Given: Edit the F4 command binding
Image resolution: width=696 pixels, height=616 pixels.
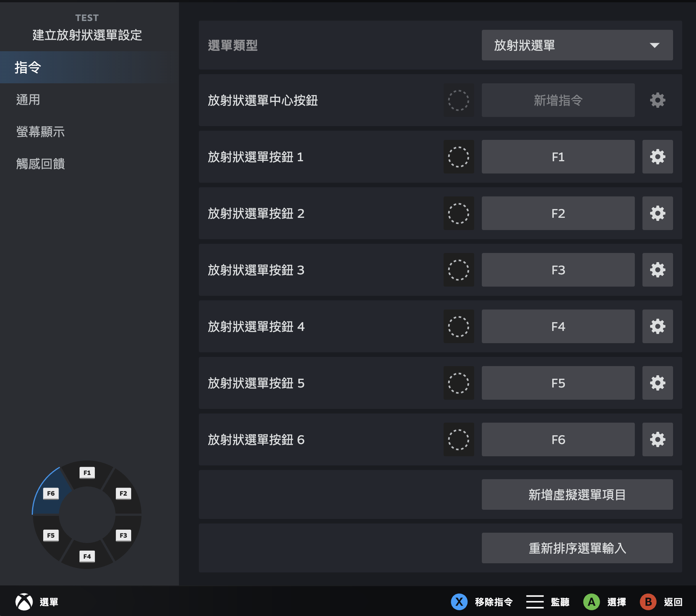Looking at the screenshot, I should pos(558,326).
